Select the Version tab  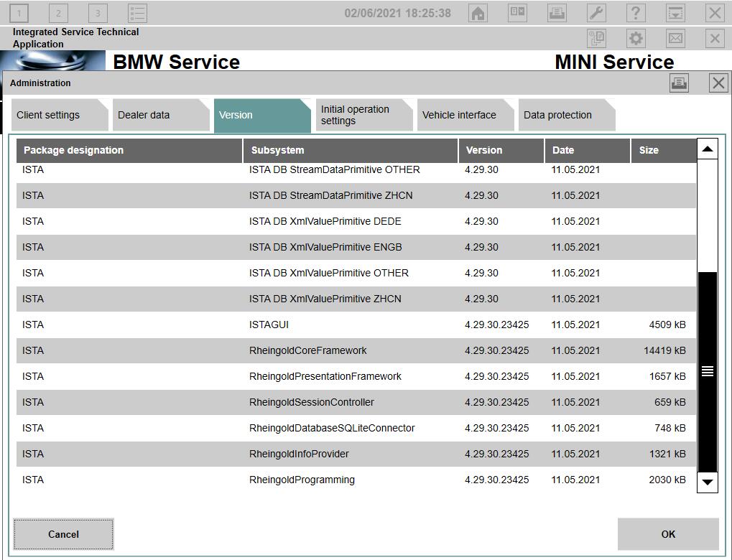262,116
